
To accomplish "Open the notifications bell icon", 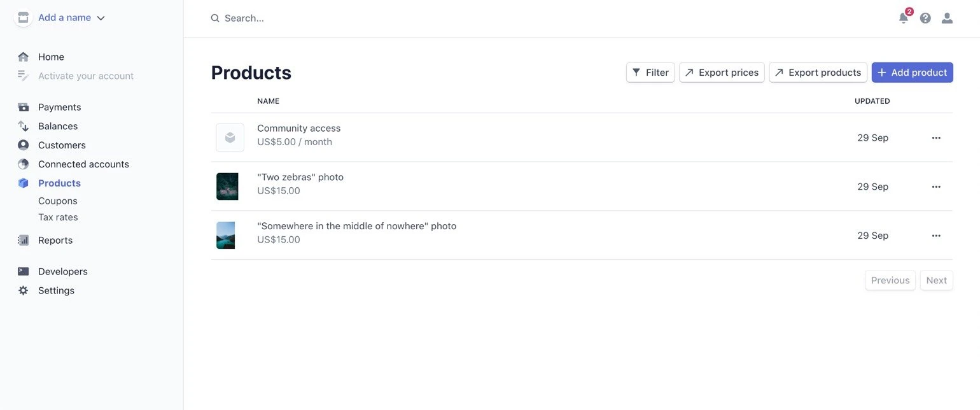I will point(904,18).
